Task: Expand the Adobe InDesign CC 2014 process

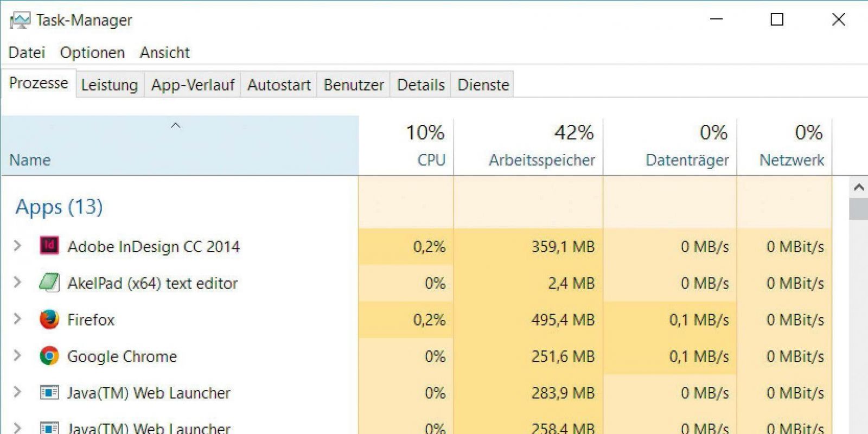Action: (x=17, y=246)
